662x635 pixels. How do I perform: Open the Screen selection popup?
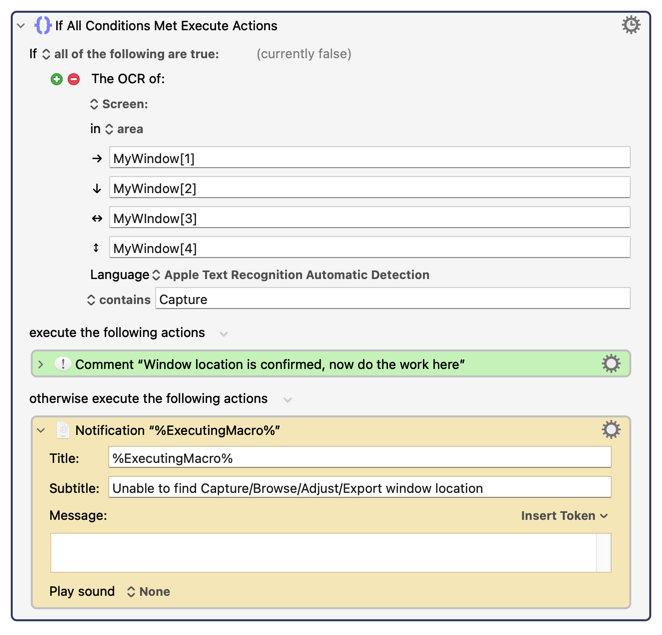point(119,104)
